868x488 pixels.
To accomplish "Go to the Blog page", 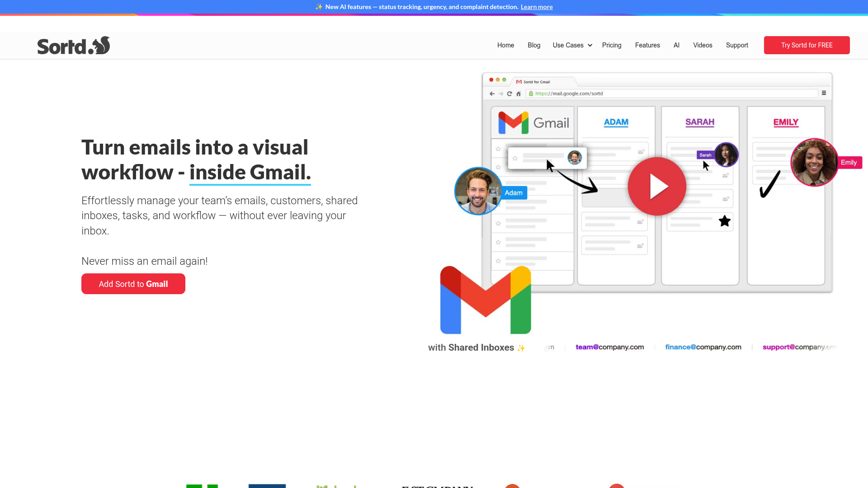I will coord(534,45).
